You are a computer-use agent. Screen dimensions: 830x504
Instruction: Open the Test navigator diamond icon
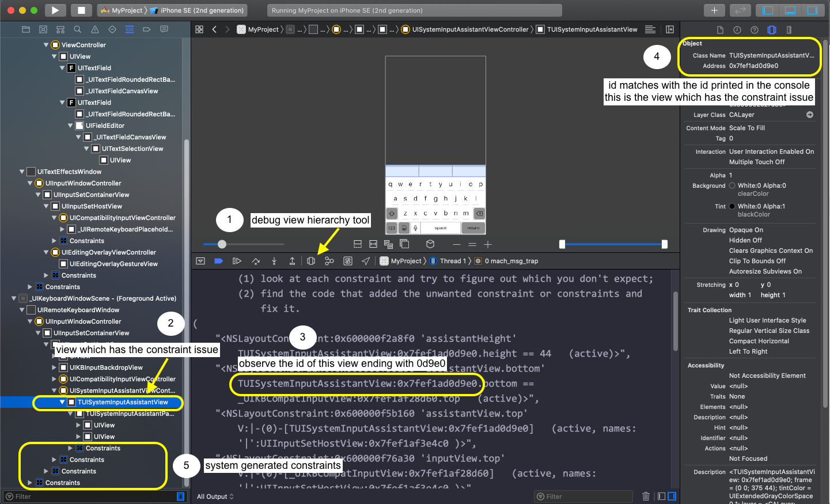click(112, 29)
